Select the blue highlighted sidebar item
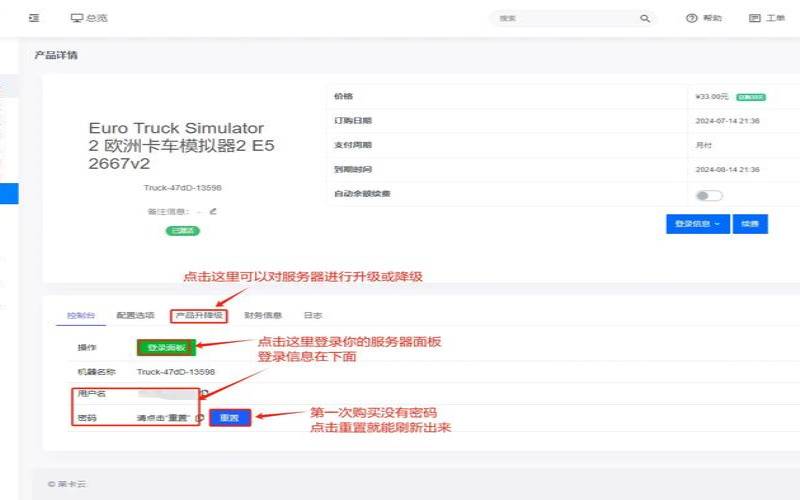800x500 pixels. [x=9, y=193]
